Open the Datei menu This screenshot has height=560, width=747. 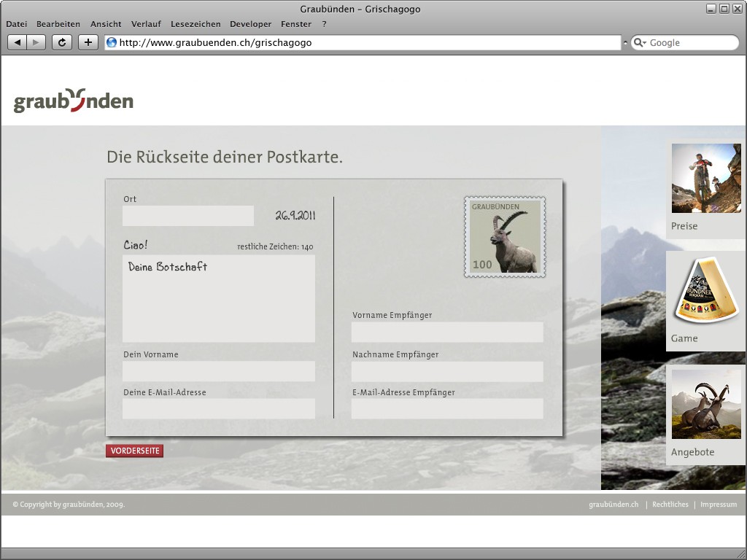pos(17,24)
